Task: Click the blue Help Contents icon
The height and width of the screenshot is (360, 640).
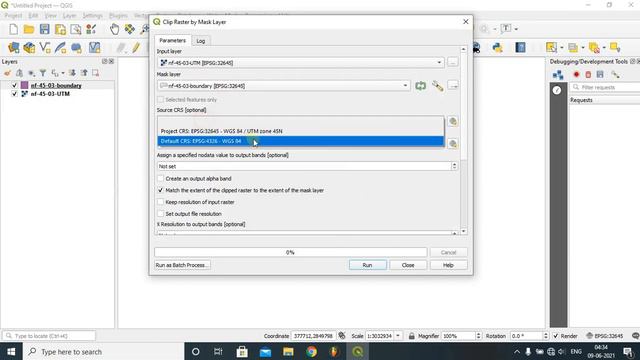Action: coord(520,48)
